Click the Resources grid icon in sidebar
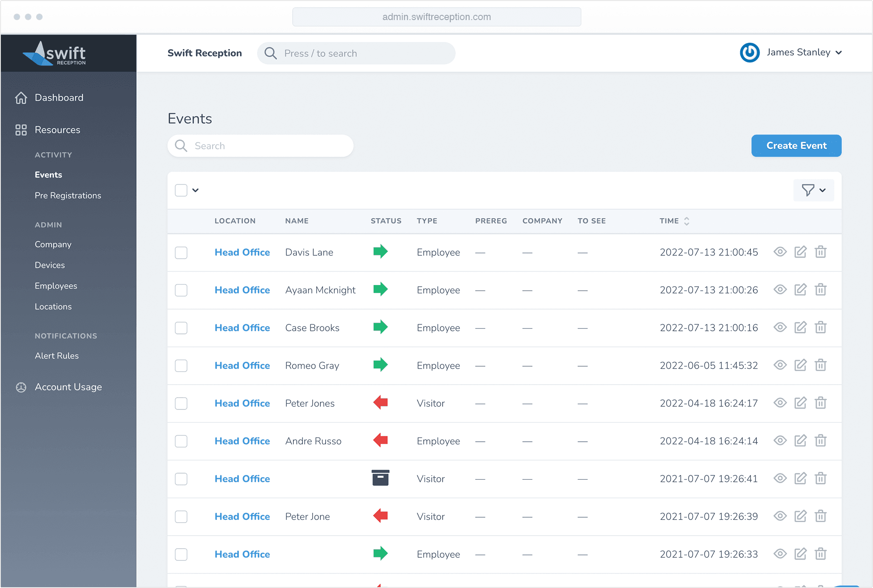873x588 pixels. click(x=21, y=130)
